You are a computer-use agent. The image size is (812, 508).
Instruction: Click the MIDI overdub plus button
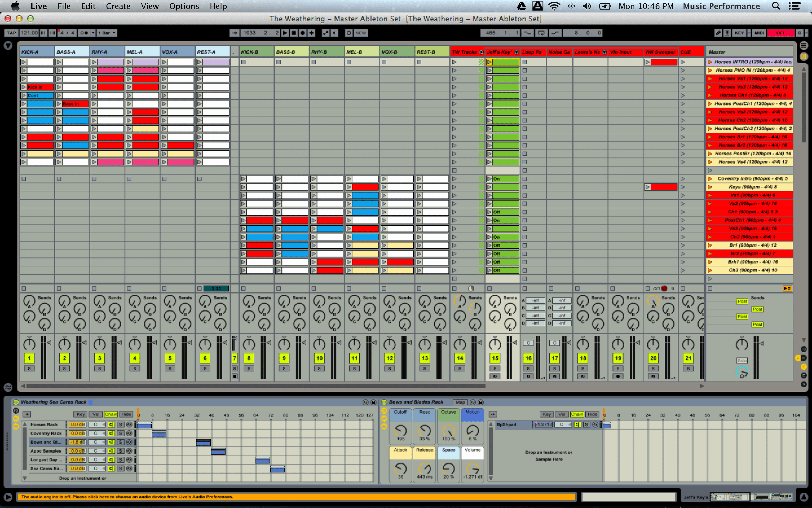pyautogui.click(x=311, y=33)
